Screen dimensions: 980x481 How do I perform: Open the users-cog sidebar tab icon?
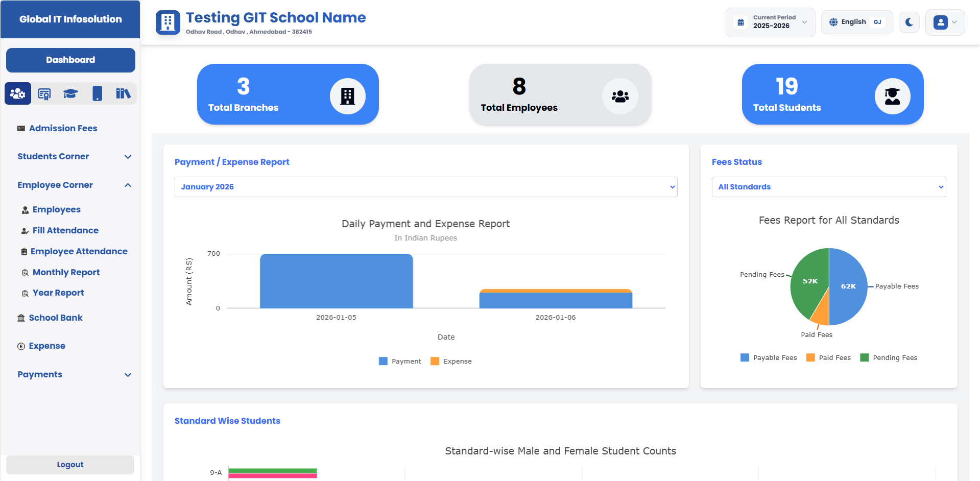click(18, 93)
